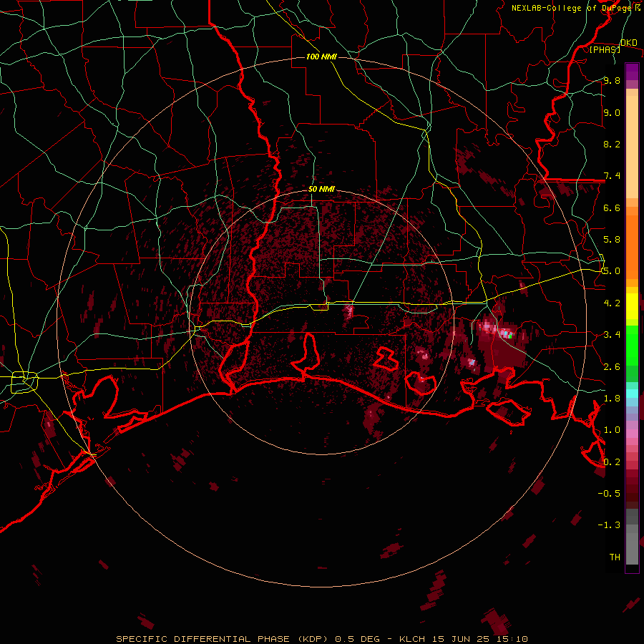
Task: Select the 4.2 value on the scale
Action: 612,303
